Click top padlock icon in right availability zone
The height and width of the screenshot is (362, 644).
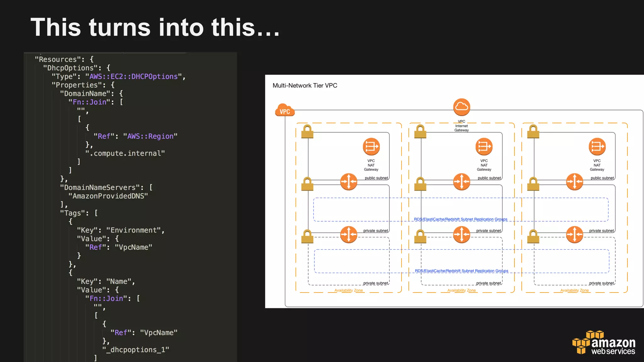[x=533, y=132]
